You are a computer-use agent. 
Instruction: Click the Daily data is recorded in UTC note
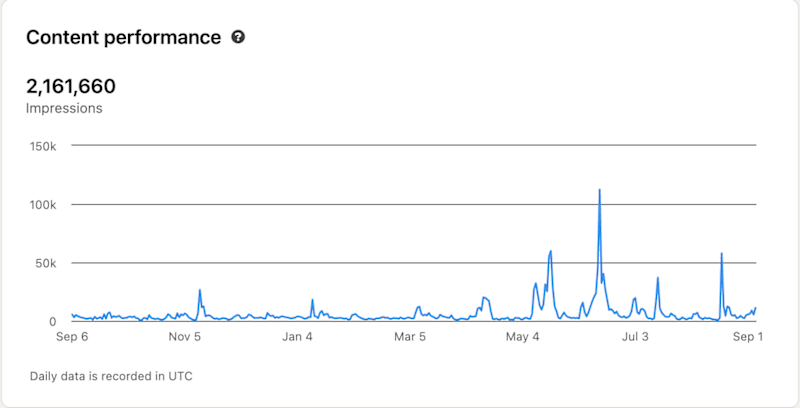pyautogui.click(x=111, y=376)
